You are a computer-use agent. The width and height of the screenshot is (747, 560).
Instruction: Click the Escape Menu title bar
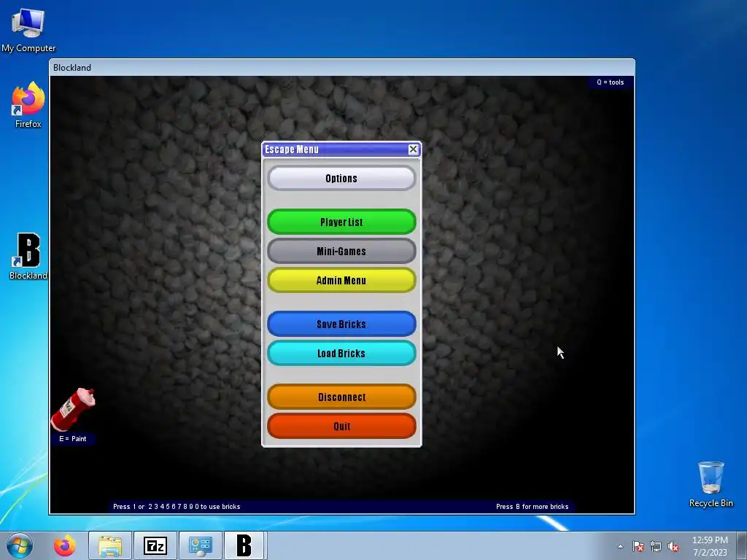pos(336,149)
